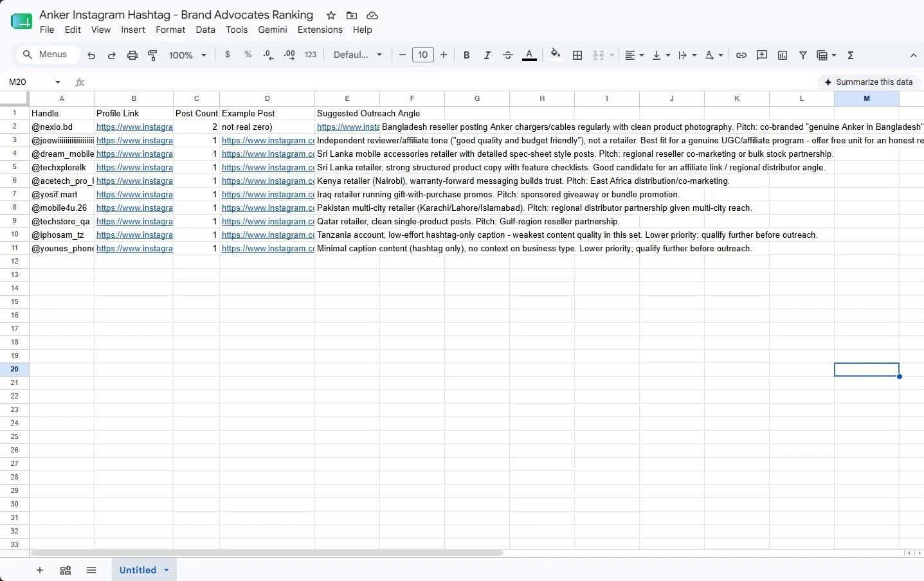Viewport: 924px width, 581px height.
Task: Toggle italic formatting
Action: point(487,55)
